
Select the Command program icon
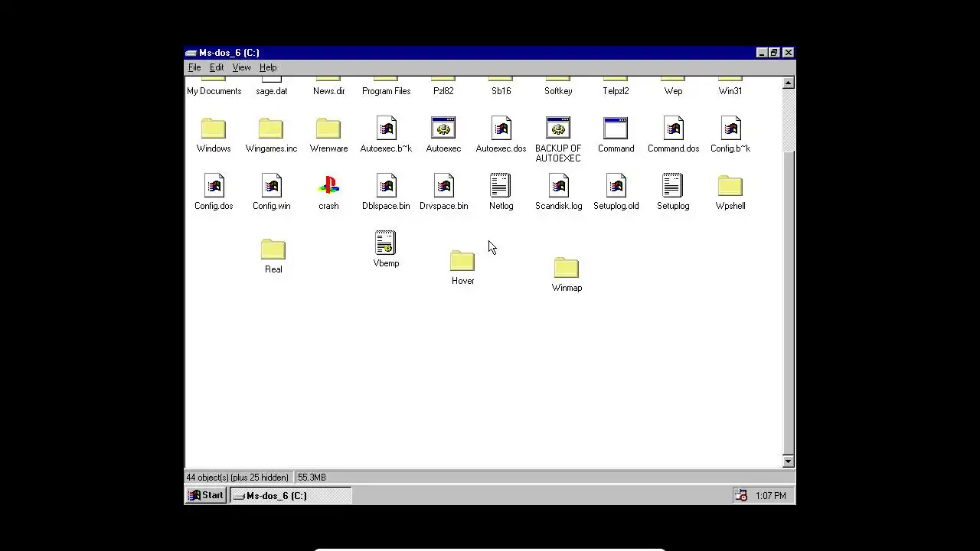(616, 129)
